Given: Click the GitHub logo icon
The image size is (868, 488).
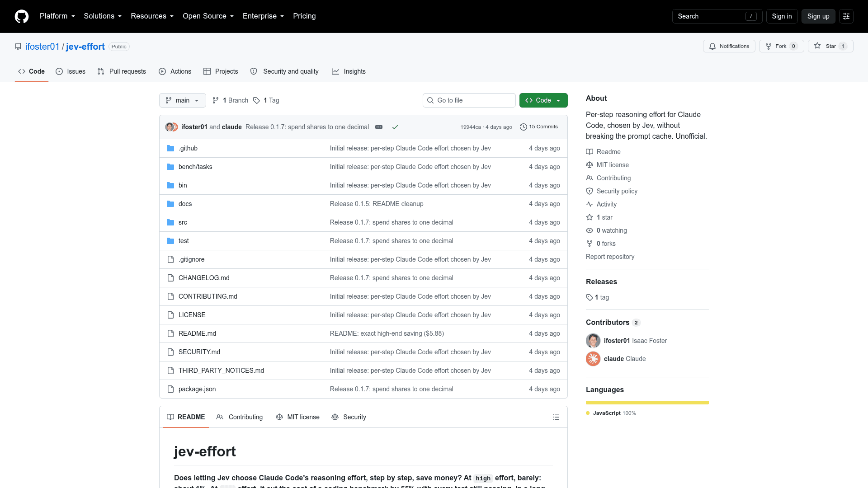Looking at the screenshot, I should pos(22,16).
